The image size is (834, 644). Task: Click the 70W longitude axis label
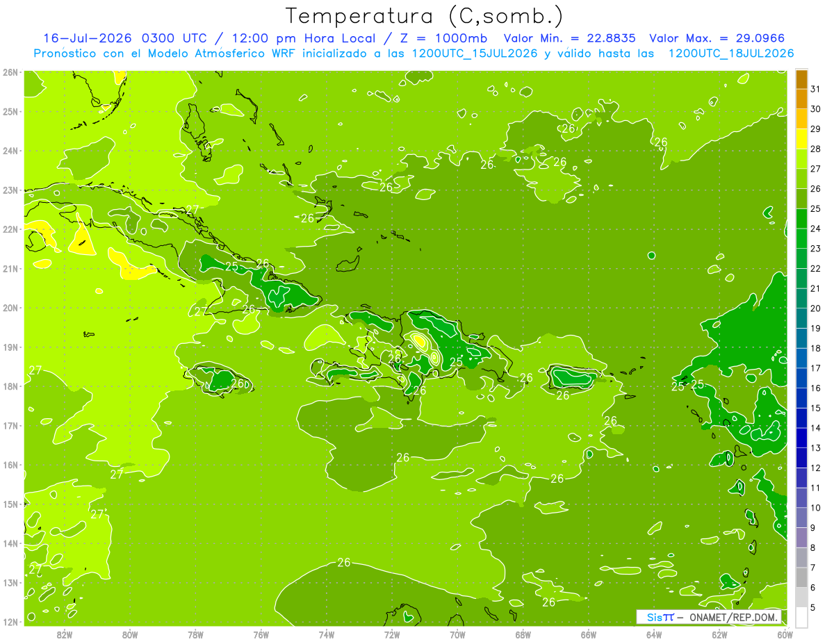click(457, 634)
